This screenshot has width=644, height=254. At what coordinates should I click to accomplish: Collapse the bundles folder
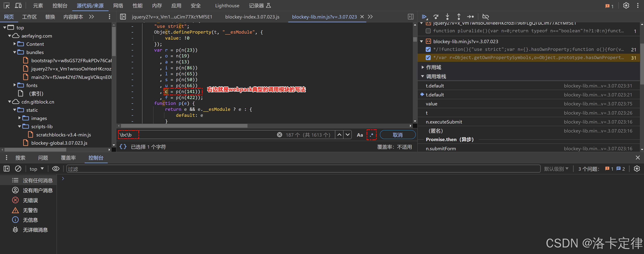[x=15, y=52]
